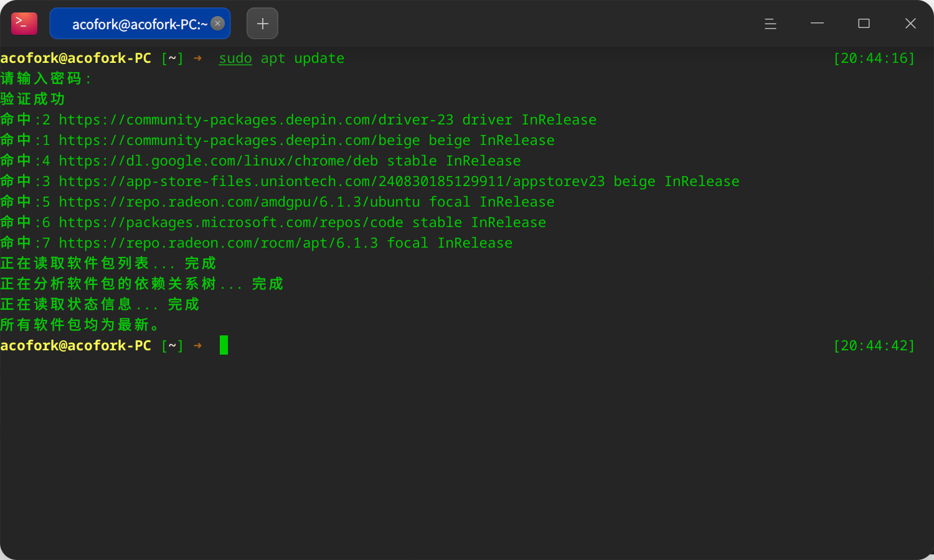This screenshot has width=934, height=560.
Task: Select the acofork@acofork-PC:~ tab
Action: [x=140, y=24]
